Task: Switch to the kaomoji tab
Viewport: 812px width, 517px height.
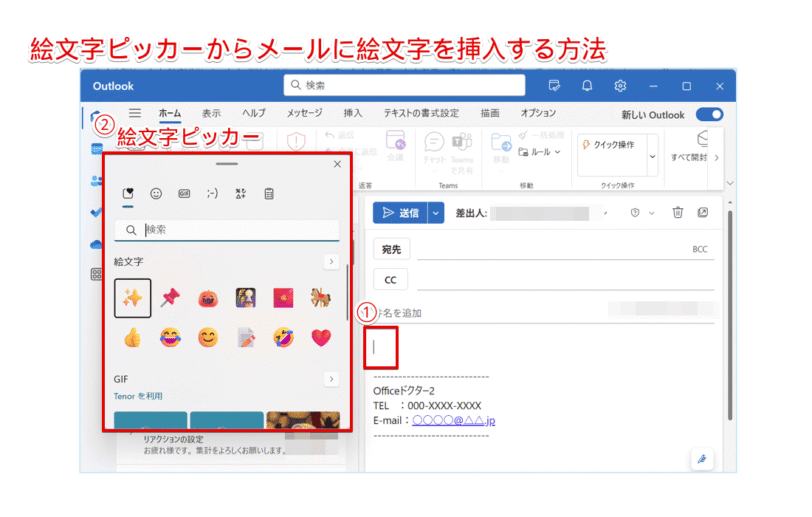Action: [x=212, y=194]
